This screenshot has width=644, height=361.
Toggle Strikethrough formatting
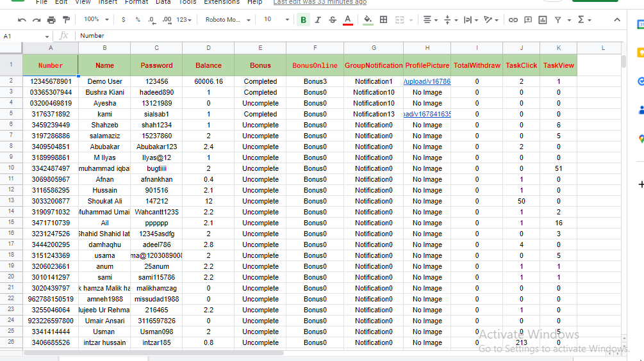click(x=332, y=20)
